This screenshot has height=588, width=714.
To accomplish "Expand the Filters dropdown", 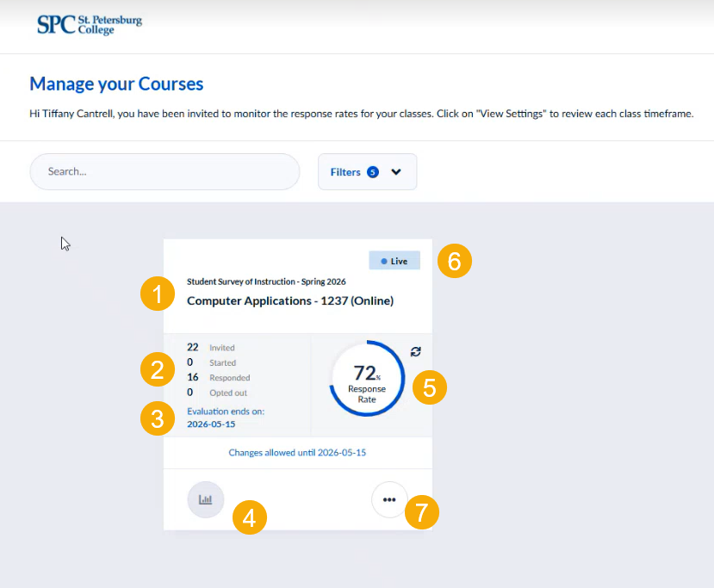I will click(367, 171).
